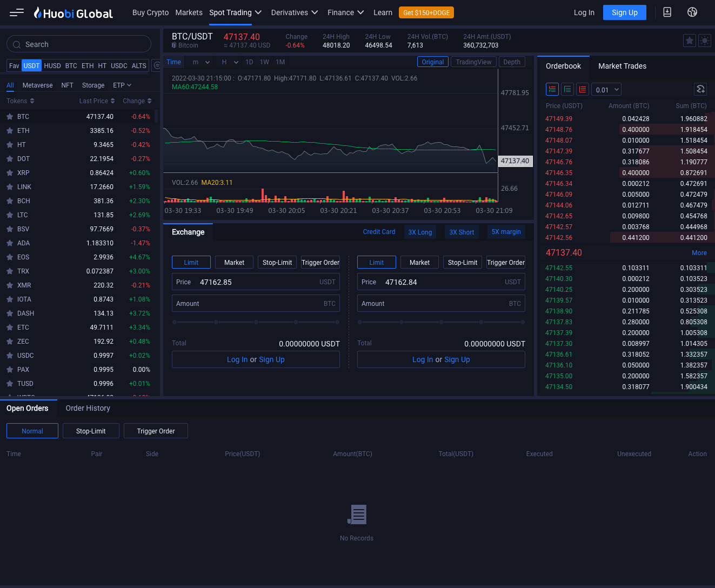
Task: Select Market order type in buy panel
Action: click(x=234, y=263)
